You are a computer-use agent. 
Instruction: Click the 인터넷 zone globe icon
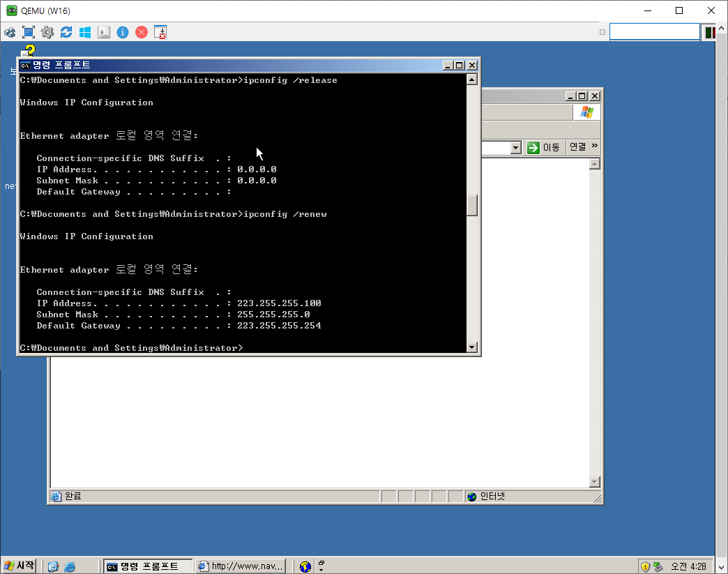click(471, 497)
